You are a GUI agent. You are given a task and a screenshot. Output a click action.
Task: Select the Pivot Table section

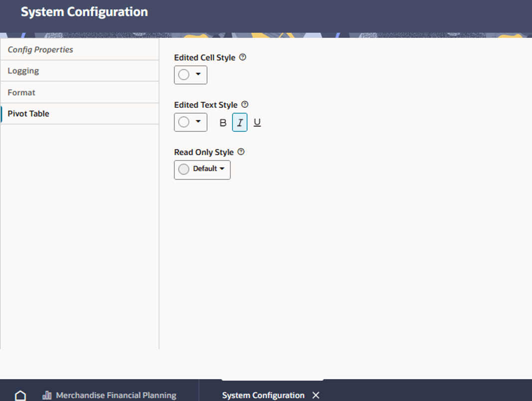[80, 114]
